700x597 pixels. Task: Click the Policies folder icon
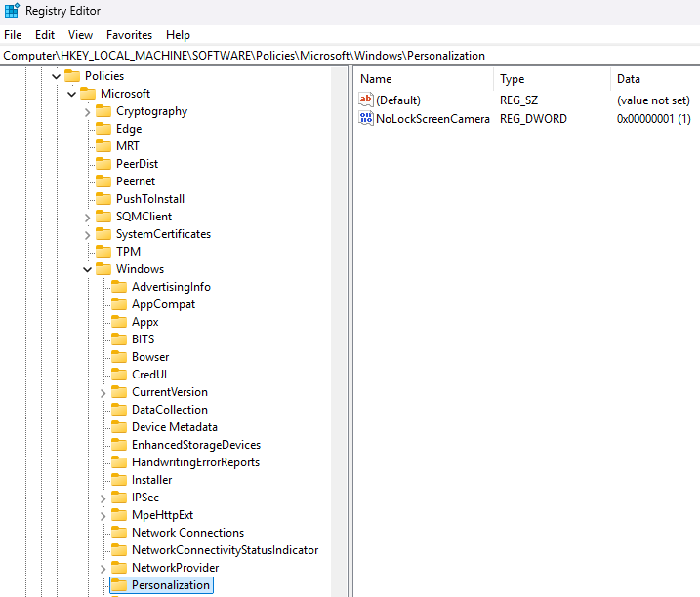(72, 76)
